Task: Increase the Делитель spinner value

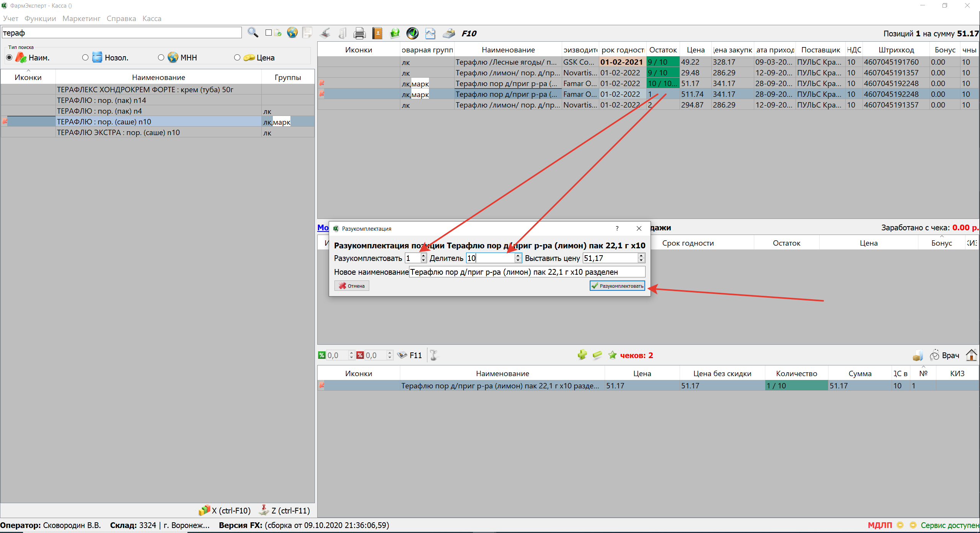Action: [518, 256]
